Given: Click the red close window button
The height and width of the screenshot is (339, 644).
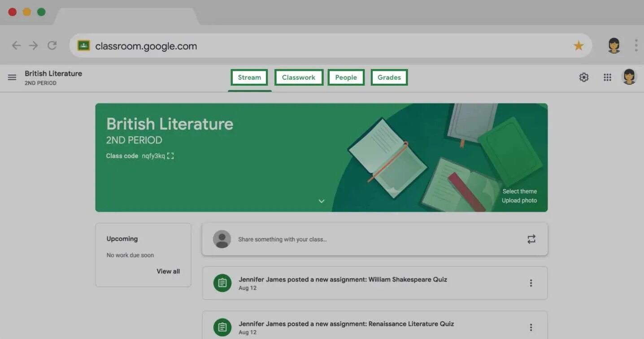Looking at the screenshot, I should (13, 12).
